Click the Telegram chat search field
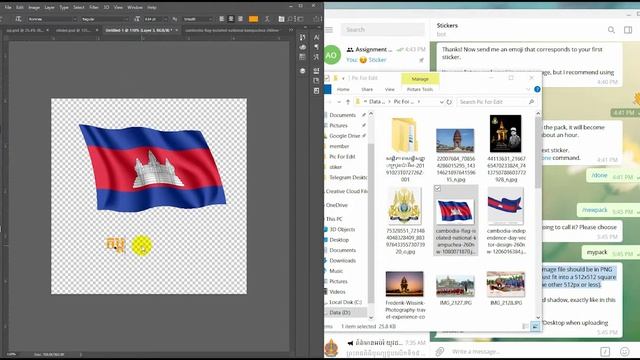Viewport: 640px width, 360px height. (383, 30)
